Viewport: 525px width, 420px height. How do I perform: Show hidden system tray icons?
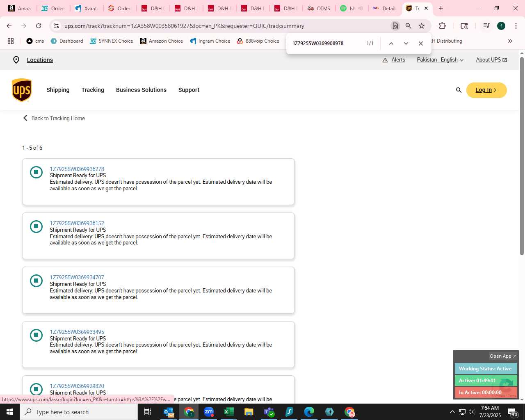tap(452, 412)
